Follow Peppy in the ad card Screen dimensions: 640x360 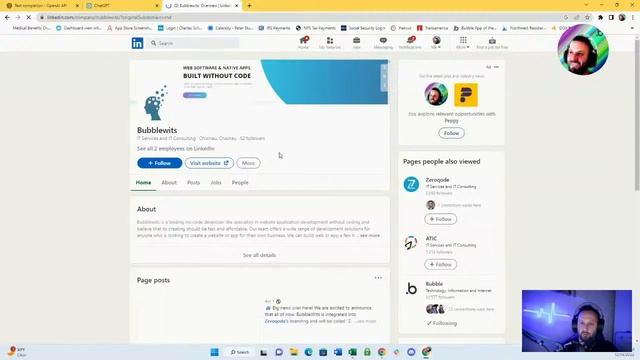coord(451,133)
